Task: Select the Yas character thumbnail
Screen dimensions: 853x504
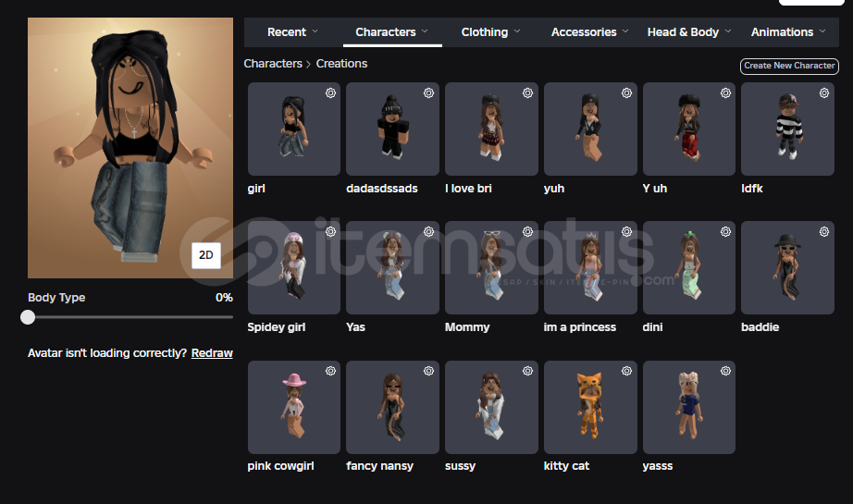Action: (393, 267)
